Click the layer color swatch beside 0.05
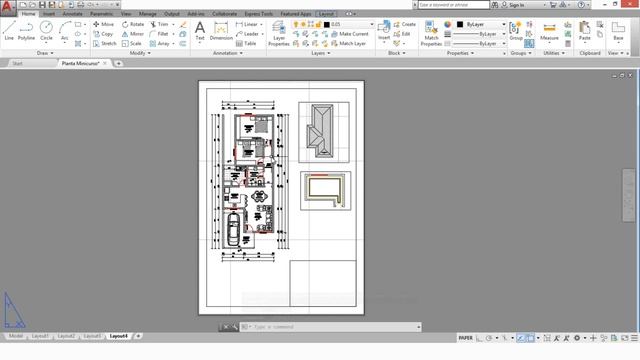This screenshot has height=360, width=640. 327,24
